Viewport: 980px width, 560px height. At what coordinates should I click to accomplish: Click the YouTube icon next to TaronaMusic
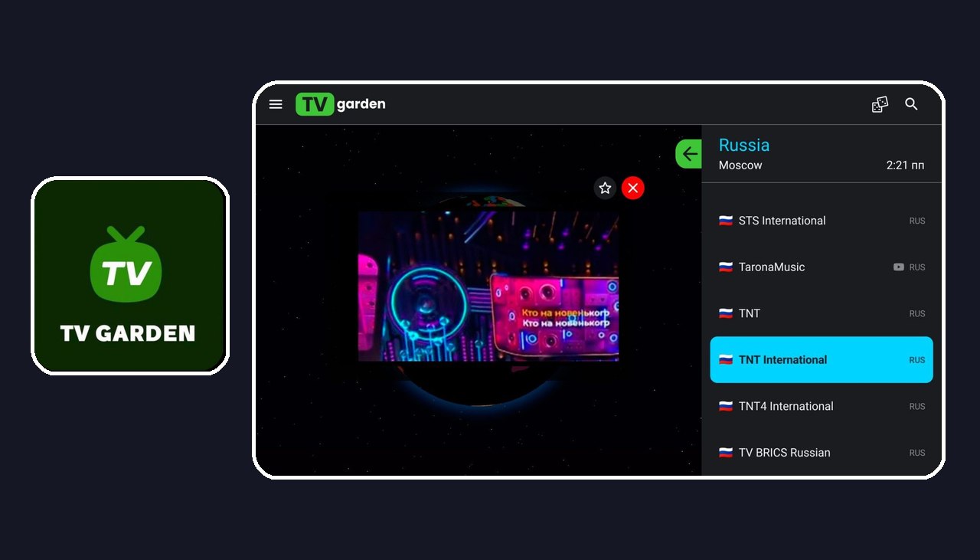(899, 267)
